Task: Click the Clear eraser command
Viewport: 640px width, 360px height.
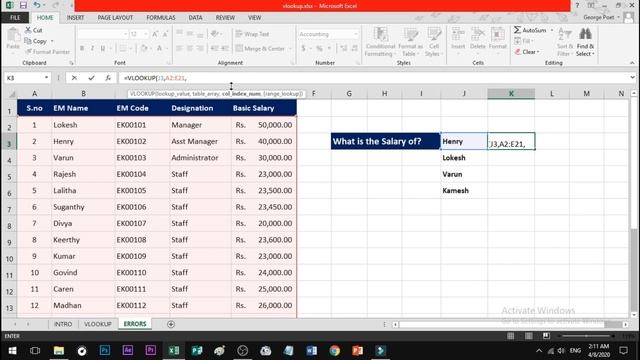Action: [527, 52]
